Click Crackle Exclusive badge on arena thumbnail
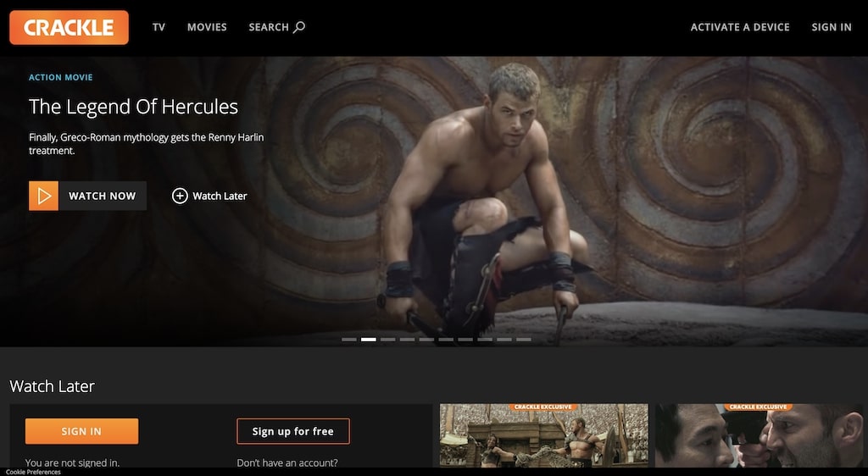The height and width of the screenshot is (476, 868). 543,407
